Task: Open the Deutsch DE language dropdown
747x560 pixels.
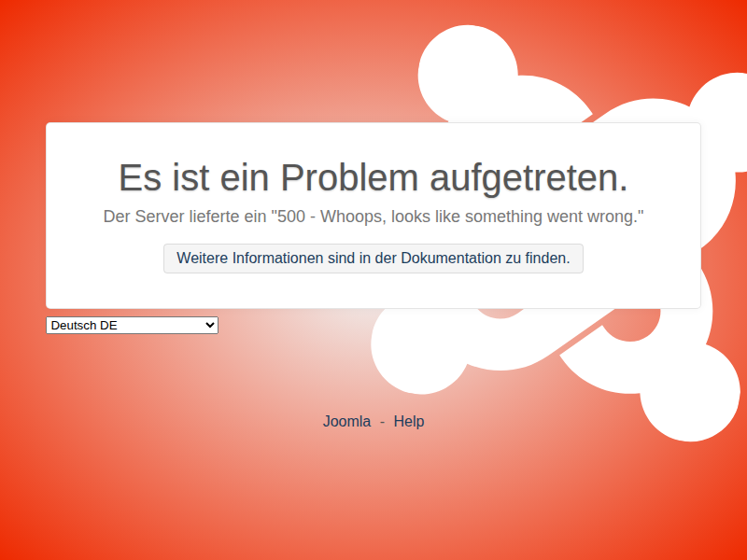Action: pyautogui.click(x=131, y=326)
